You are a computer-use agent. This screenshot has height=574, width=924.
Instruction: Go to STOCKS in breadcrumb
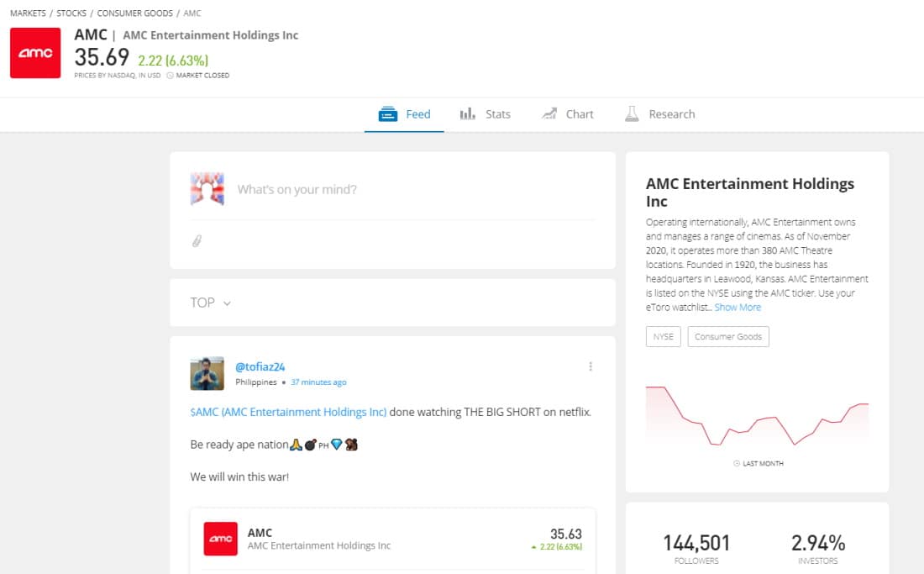71,13
